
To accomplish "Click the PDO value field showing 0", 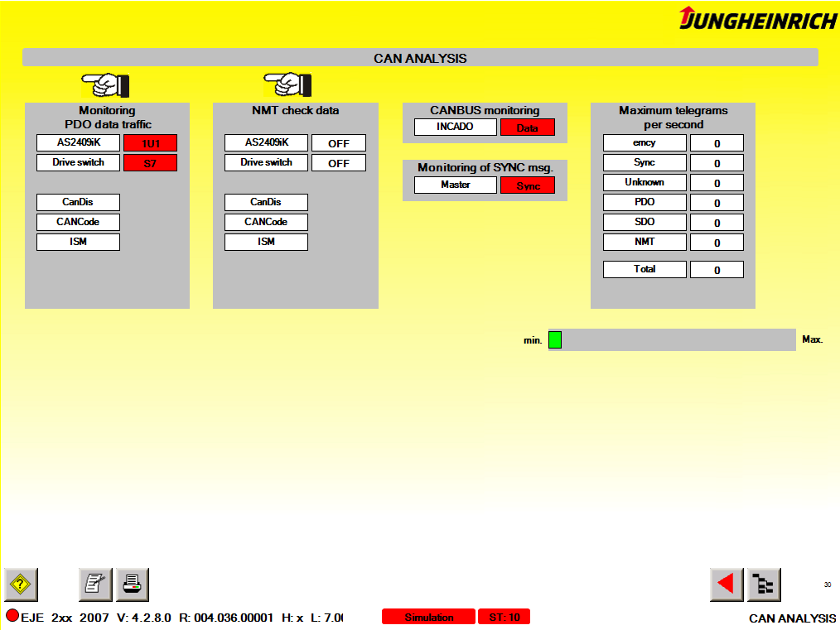I will (717, 203).
